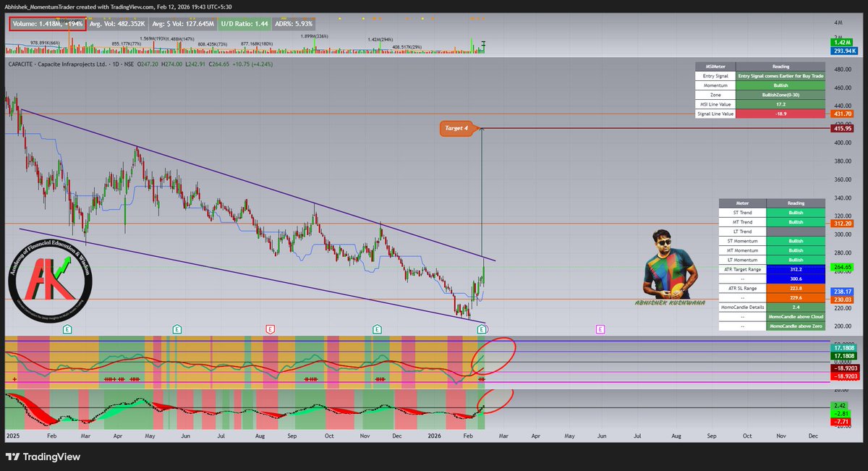Image resolution: width=868 pixels, height=471 pixels.
Task: Click the 480.00 price axis value
Action: tap(843, 70)
